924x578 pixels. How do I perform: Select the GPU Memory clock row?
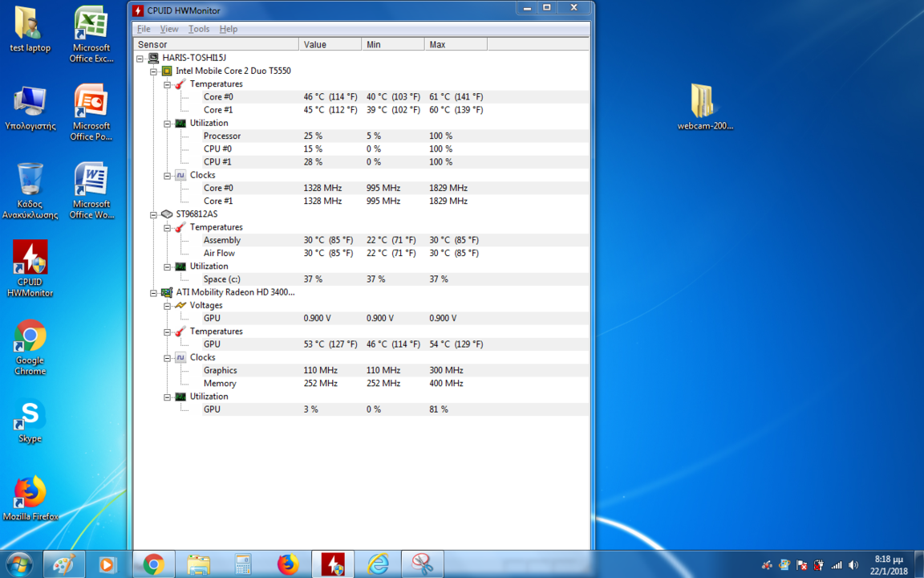pos(361,384)
